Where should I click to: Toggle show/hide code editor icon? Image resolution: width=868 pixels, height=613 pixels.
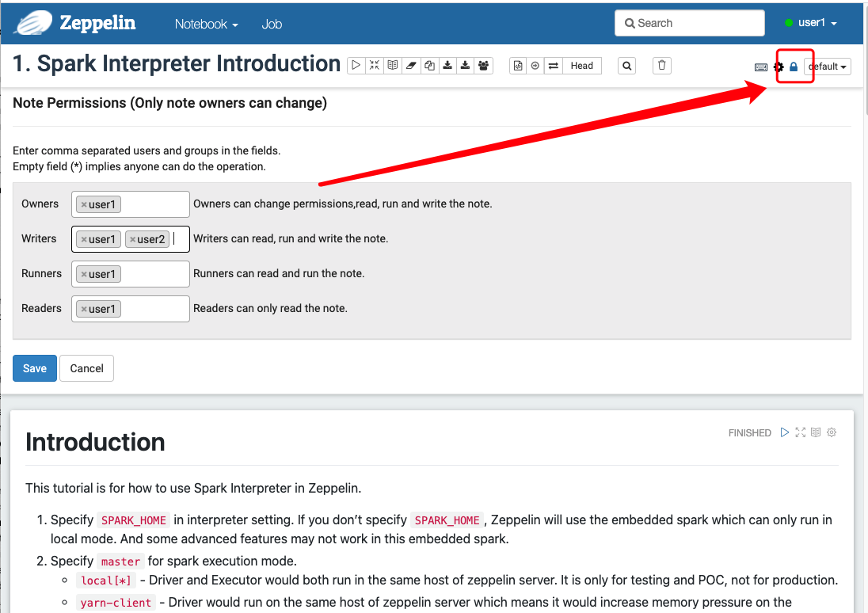(375, 66)
